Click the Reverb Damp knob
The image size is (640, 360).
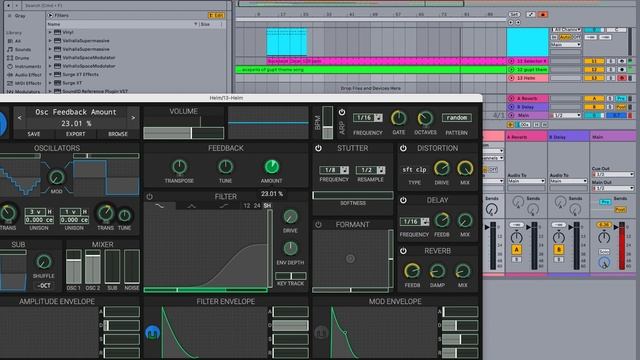[437, 271]
